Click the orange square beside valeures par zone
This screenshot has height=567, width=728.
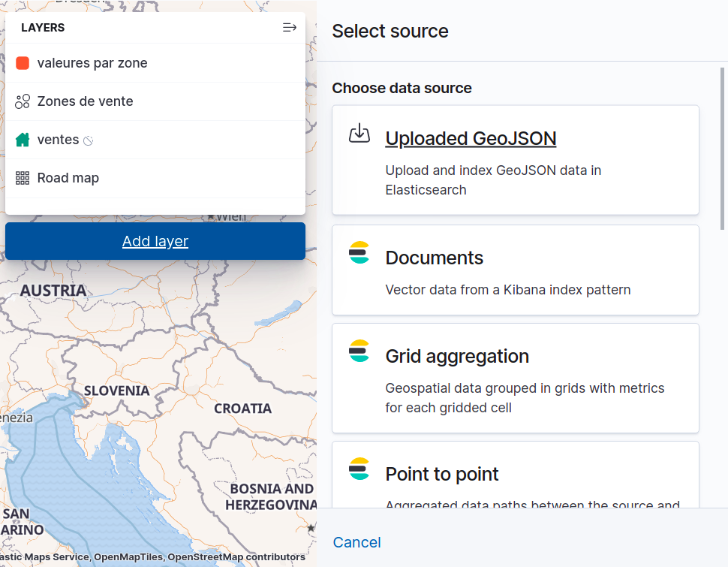(x=23, y=63)
